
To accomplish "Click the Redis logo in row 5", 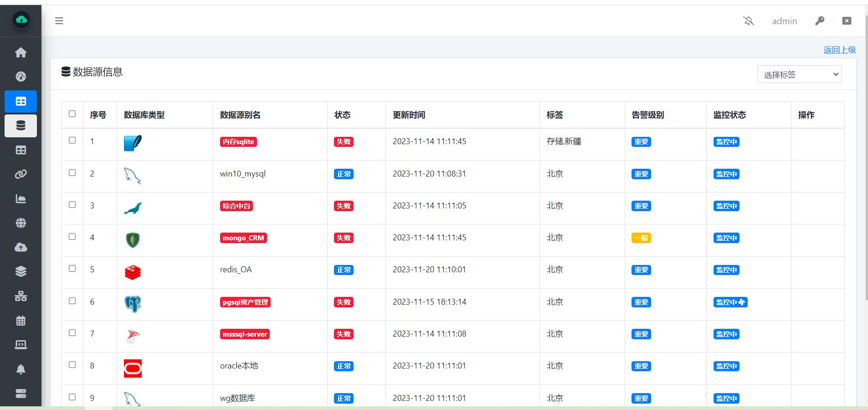I will pyautogui.click(x=133, y=272).
